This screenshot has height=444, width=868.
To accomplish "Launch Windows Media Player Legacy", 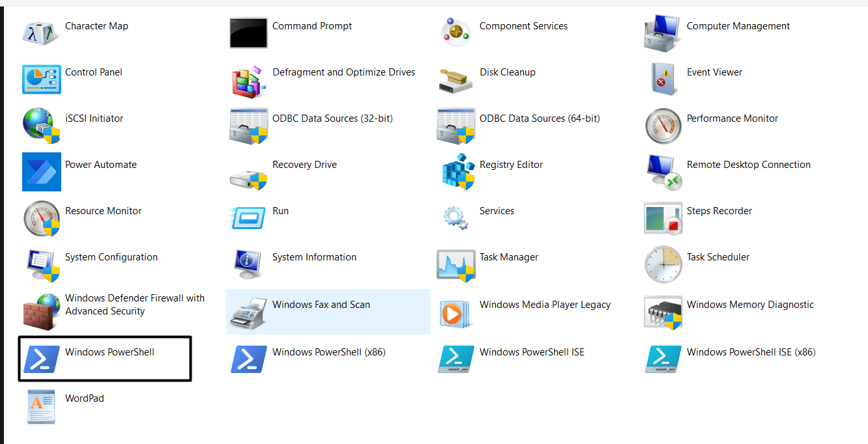I will pos(545,304).
